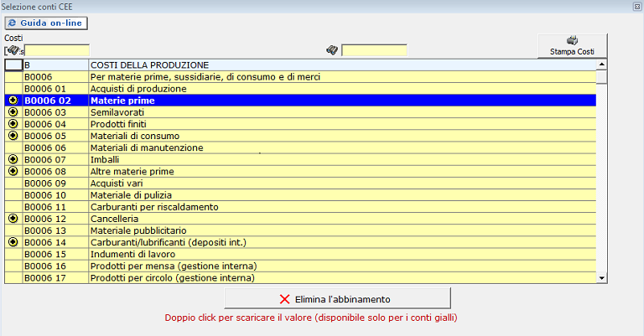Click the red X Elimina l'abbinamento button
644x336 pixels.
[337, 298]
